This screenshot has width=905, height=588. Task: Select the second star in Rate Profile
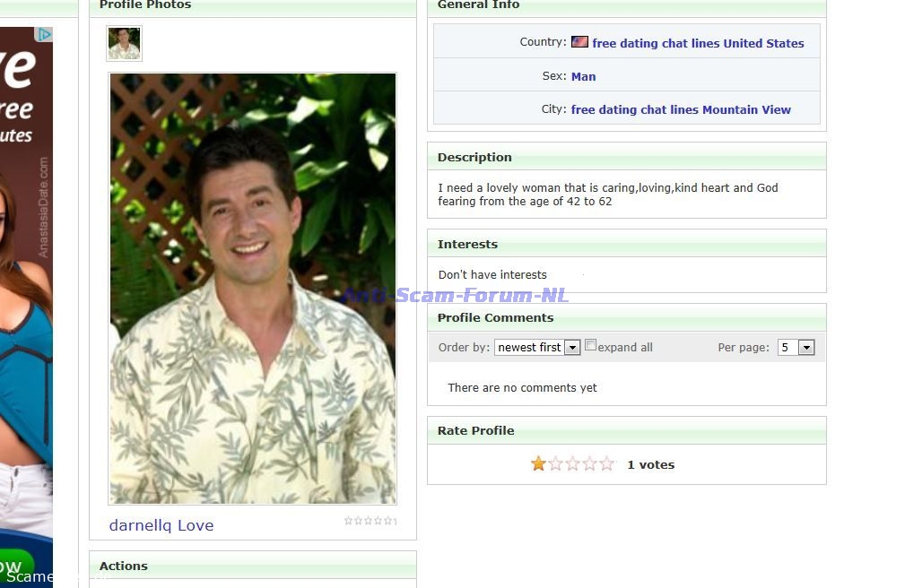point(555,464)
